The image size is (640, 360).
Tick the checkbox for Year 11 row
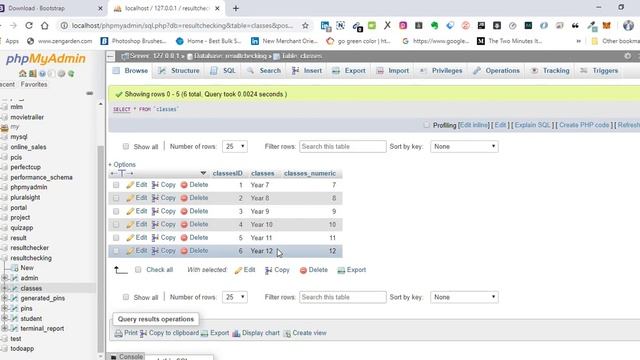click(x=116, y=238)
